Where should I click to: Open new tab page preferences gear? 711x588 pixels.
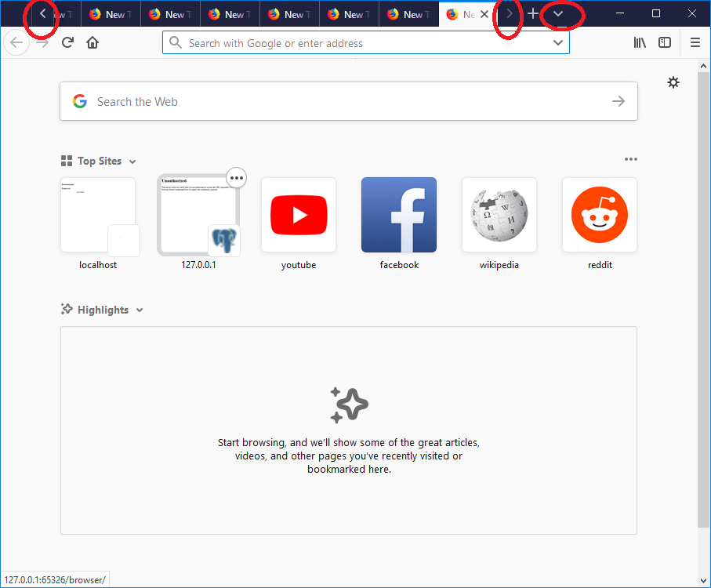673,82
